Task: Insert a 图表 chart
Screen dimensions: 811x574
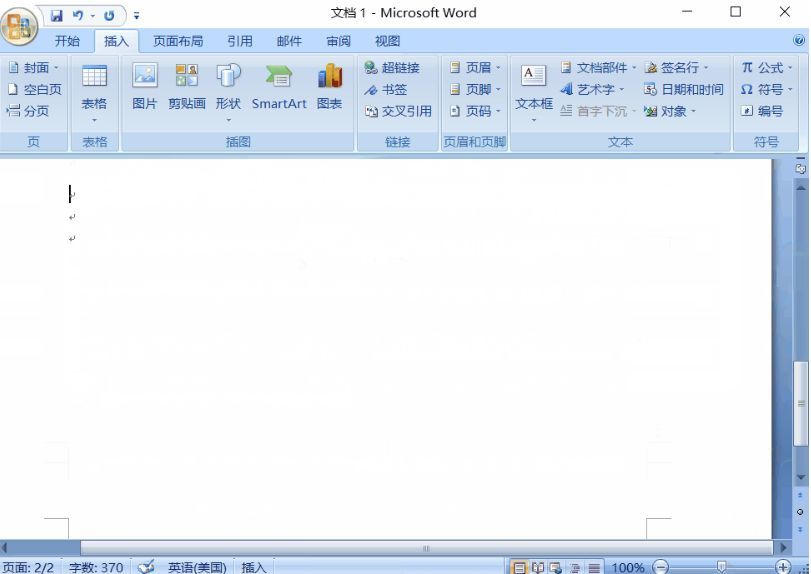Action: 329,88
